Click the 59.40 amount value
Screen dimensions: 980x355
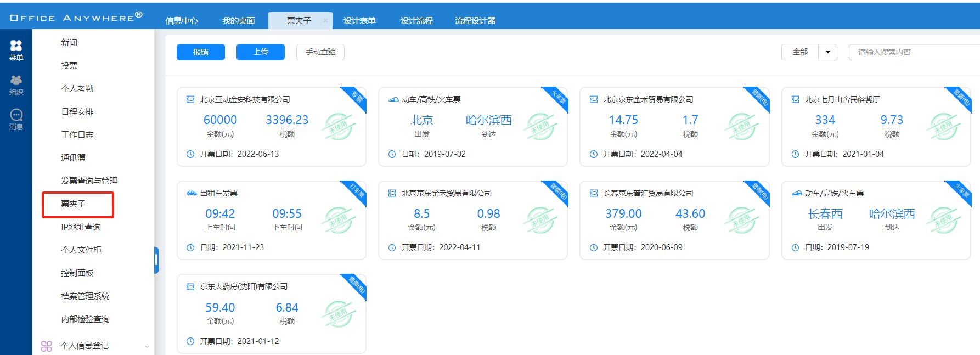pyautogui.click(x=220, y=308)
